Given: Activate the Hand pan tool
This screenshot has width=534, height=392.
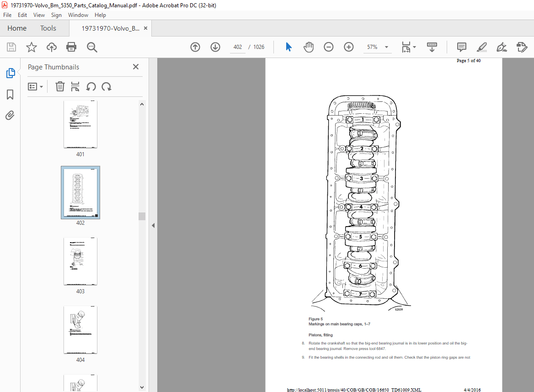Looking at the screenshot, I should (x=309, y=47).
